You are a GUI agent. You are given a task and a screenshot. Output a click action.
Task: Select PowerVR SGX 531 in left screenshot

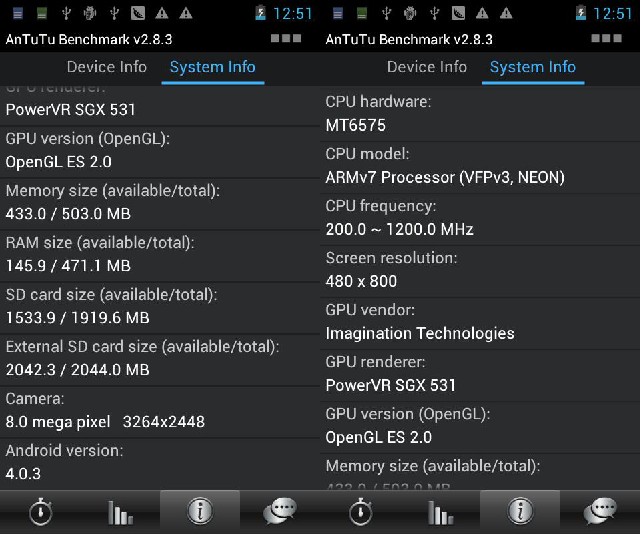[70, 110]
